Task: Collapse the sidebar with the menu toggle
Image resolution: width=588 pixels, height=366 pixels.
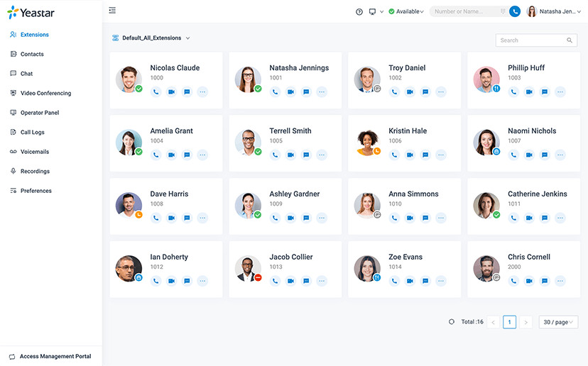Action: [112, 11]
